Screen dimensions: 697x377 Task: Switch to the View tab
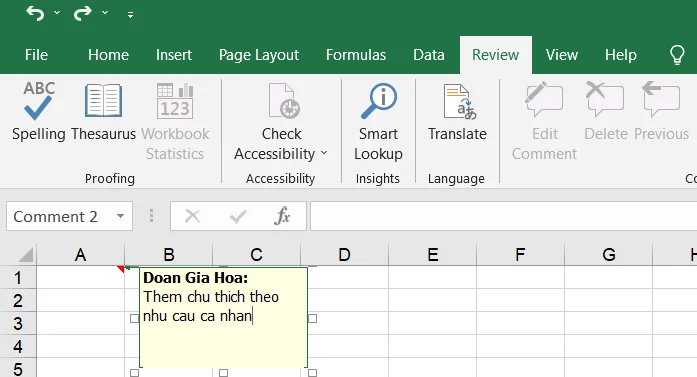tap(561, 55)
